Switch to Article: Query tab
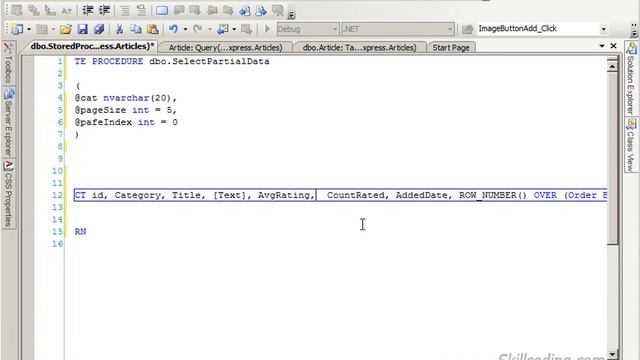 coord(225,48)
